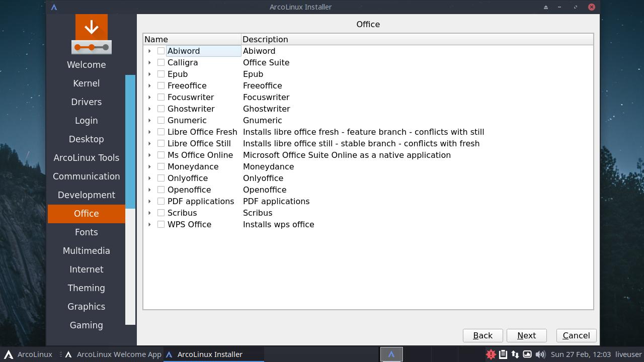The width and height of the screenshot is (644, 362).
Task: Select the Moneydance row name
Action: pos(193,166)
